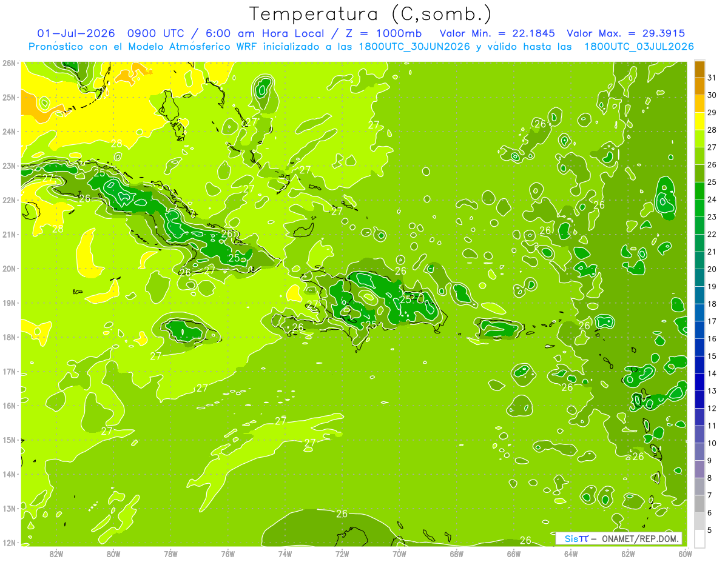728x562 pixels.
Task: Select the '01-Jul-2026' forecast date text
Action: (76, 33)
